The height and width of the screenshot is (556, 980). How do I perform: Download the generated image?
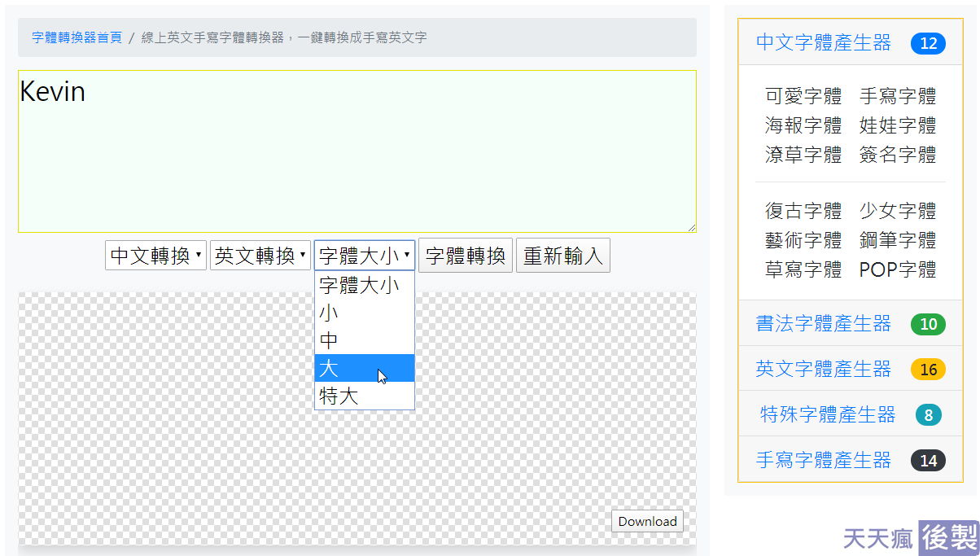647,521
